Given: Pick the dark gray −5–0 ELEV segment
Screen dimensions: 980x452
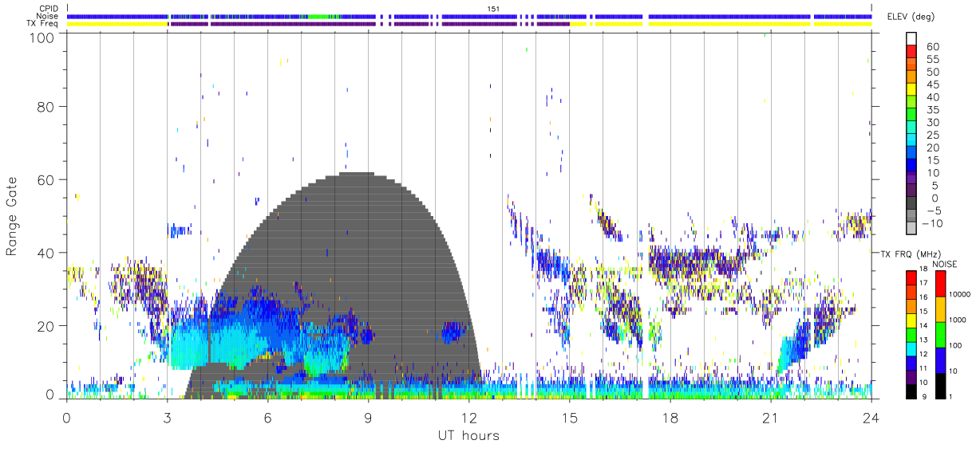Looking at the screenshot, I should tap(911, 204).
